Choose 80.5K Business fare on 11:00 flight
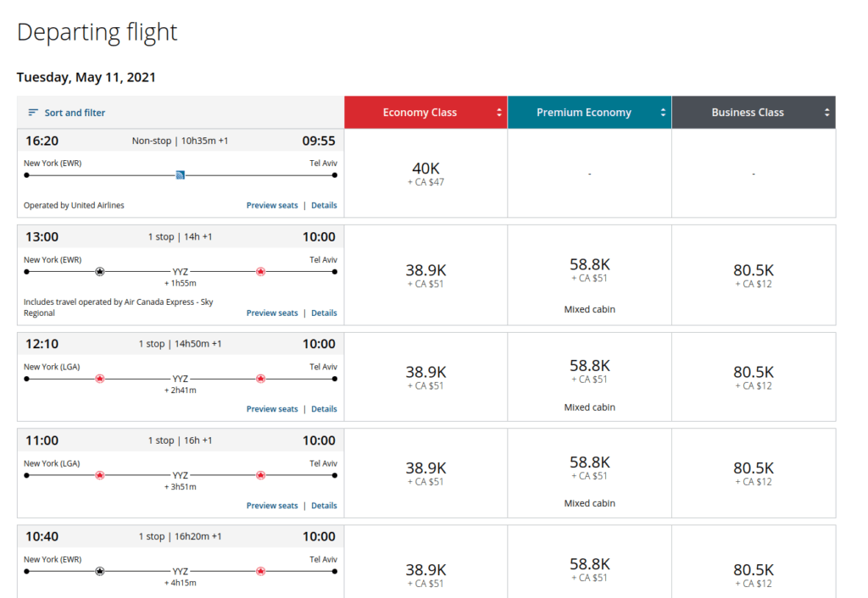 click(x=754, y=473)
